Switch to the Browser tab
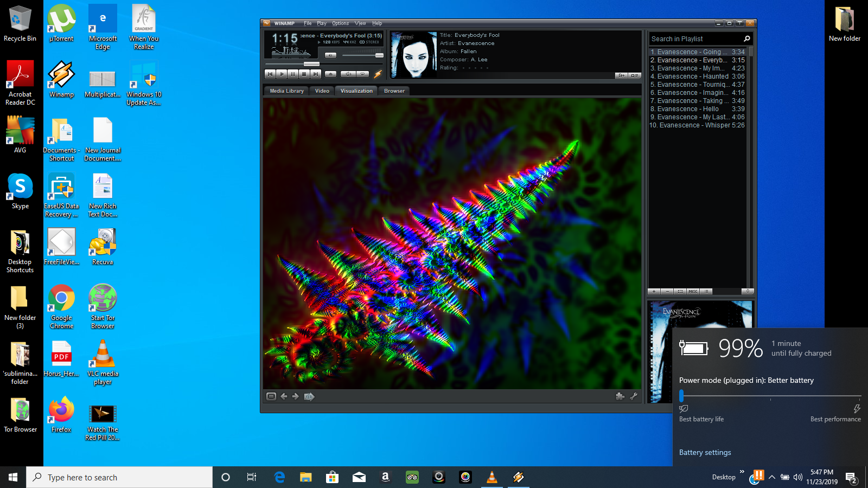 coord(394,91)
